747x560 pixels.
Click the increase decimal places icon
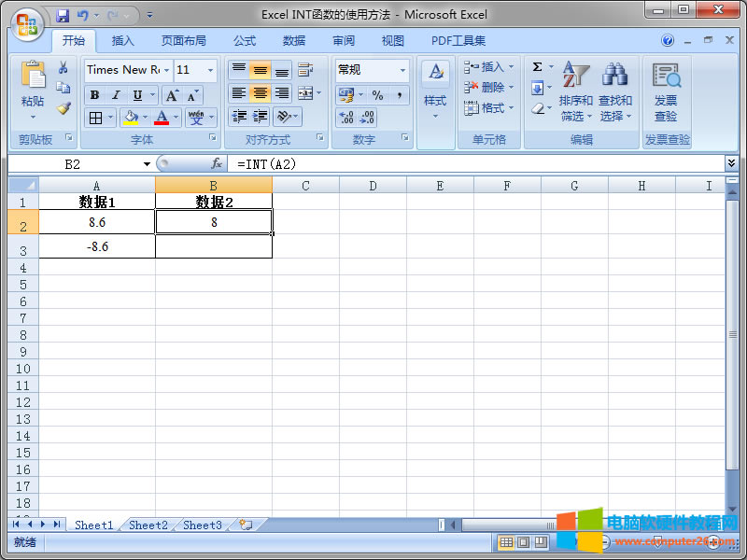[x=346, y=118]
